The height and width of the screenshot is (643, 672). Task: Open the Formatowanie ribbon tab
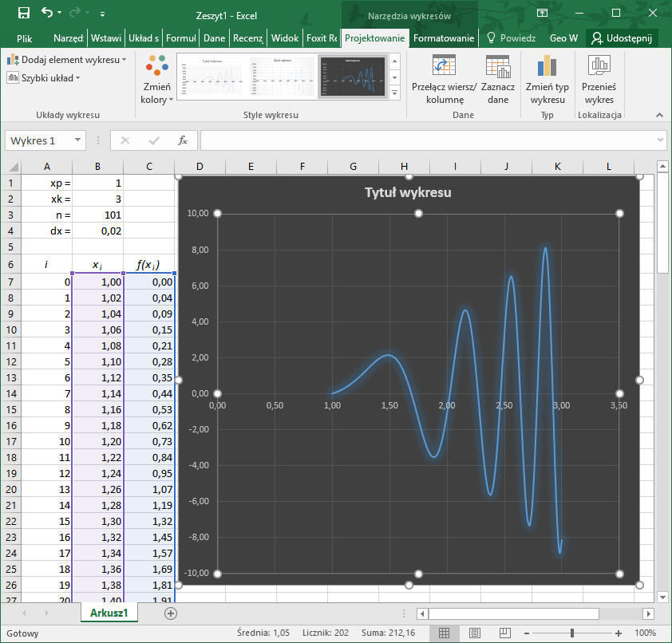tap(444, 37)
